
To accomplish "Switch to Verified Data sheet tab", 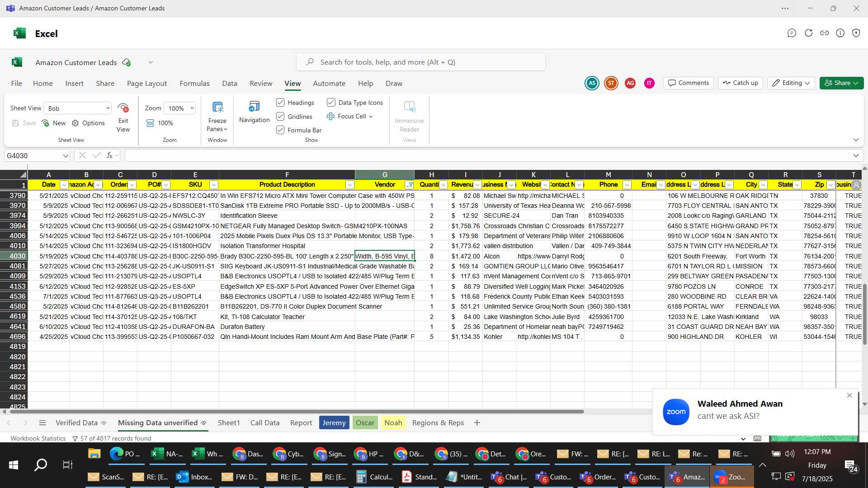I will [81, 423].
